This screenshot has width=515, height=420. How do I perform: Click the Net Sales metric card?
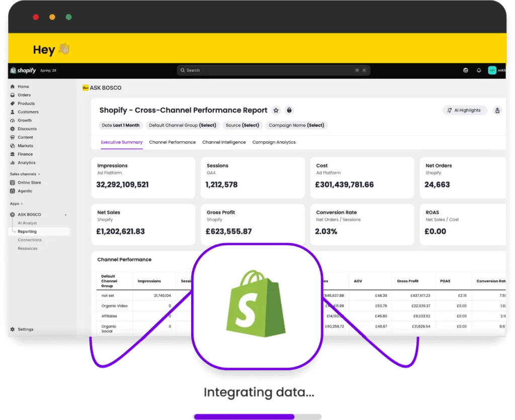tap(143, 225)
